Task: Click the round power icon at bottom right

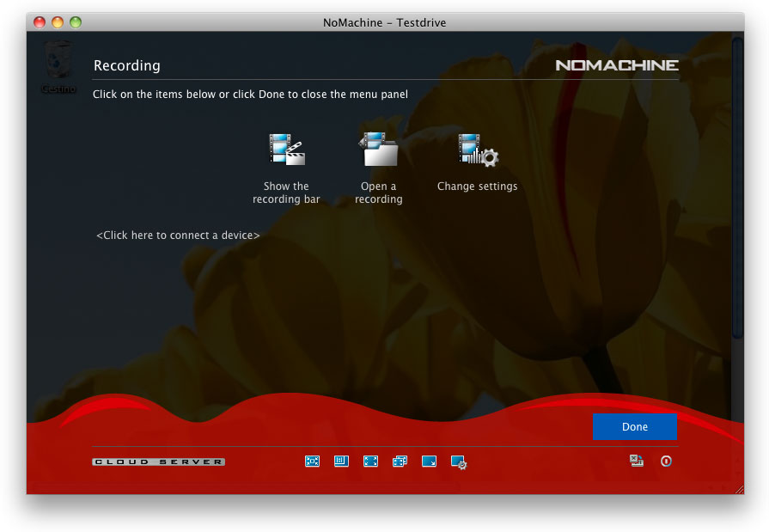Action: (666, 462)
